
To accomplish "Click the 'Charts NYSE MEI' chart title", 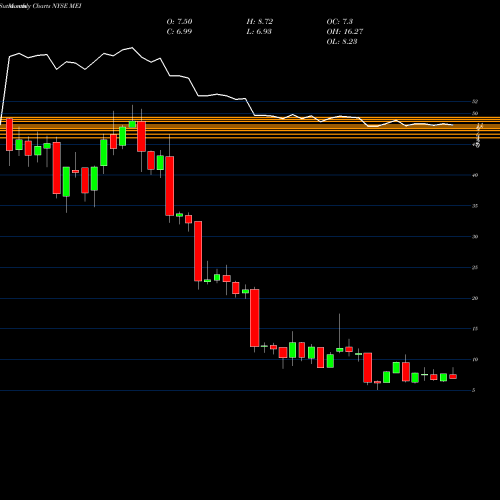I will (x=57, y=6).
